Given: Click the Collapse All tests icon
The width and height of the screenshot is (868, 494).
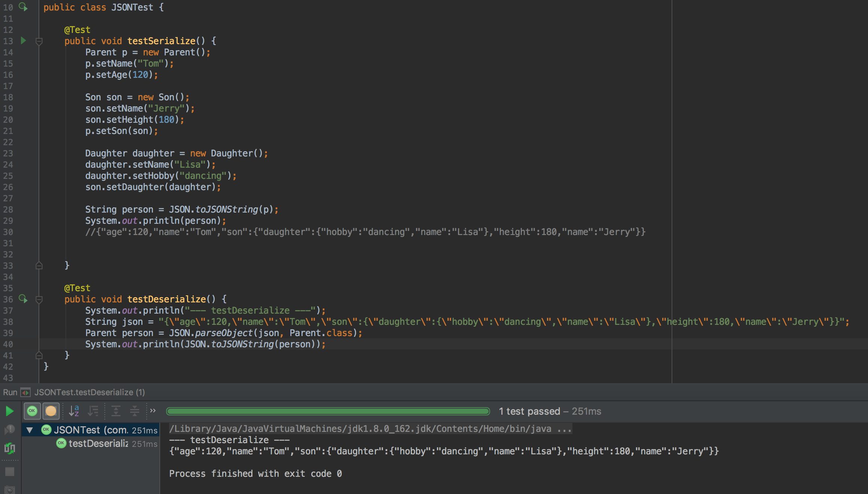Looking at the screenshot, I should [x=134, y=411].
